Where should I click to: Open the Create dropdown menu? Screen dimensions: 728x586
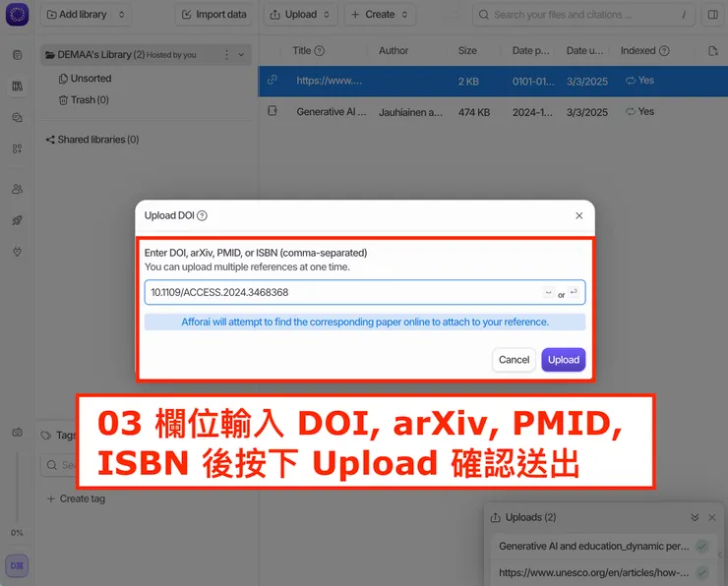click(380, 15)
